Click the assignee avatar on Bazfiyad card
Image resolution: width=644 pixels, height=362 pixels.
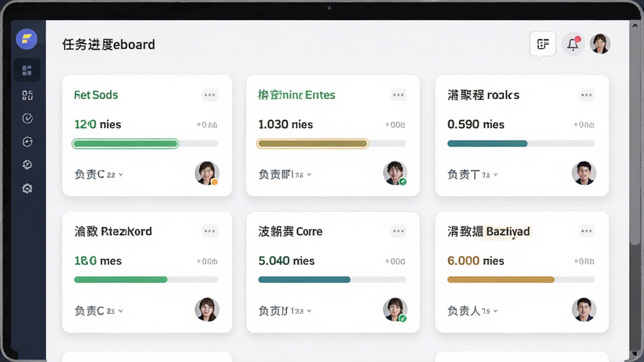click(x=584, y=309)
